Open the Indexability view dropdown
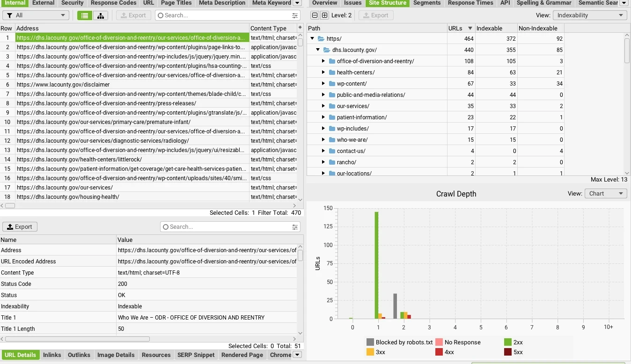The image size is (631, 364). 590,15
